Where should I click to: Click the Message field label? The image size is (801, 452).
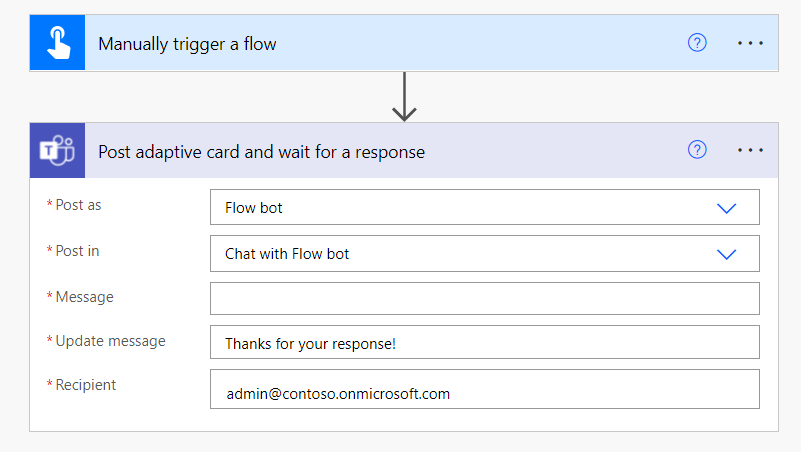[84, 297]
